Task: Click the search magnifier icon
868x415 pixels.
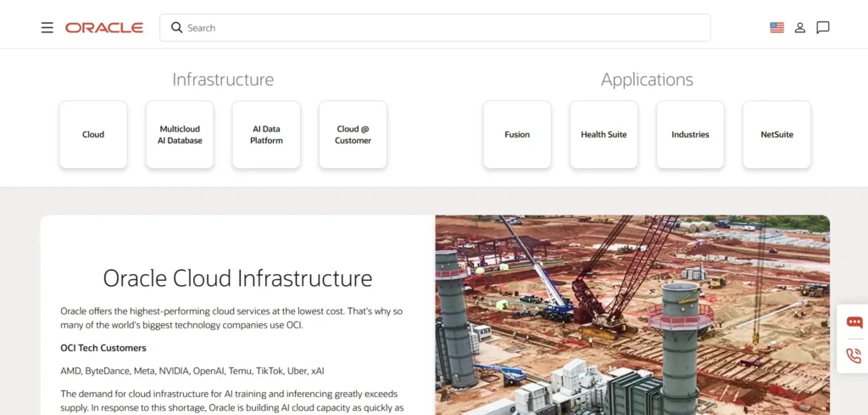Action: coord(176,28)
